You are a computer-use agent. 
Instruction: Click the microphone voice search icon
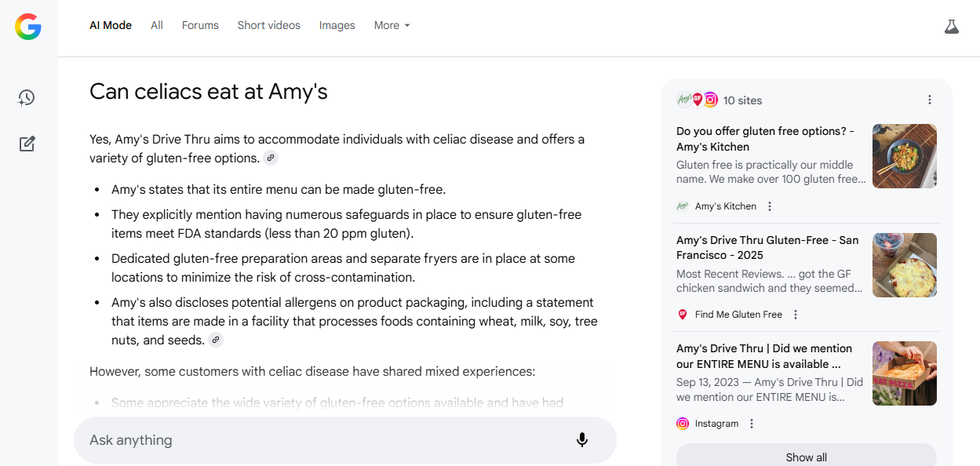pyautogui.click(x=582, y=440)
